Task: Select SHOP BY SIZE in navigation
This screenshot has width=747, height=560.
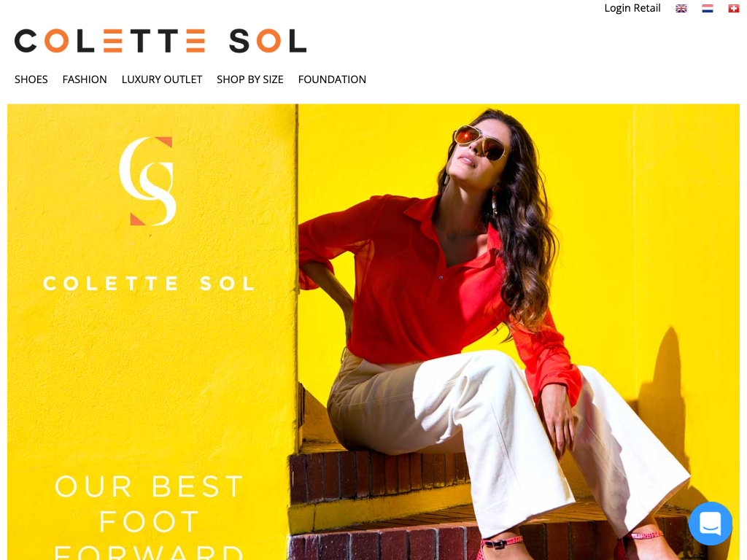Action: coord(250,79)
